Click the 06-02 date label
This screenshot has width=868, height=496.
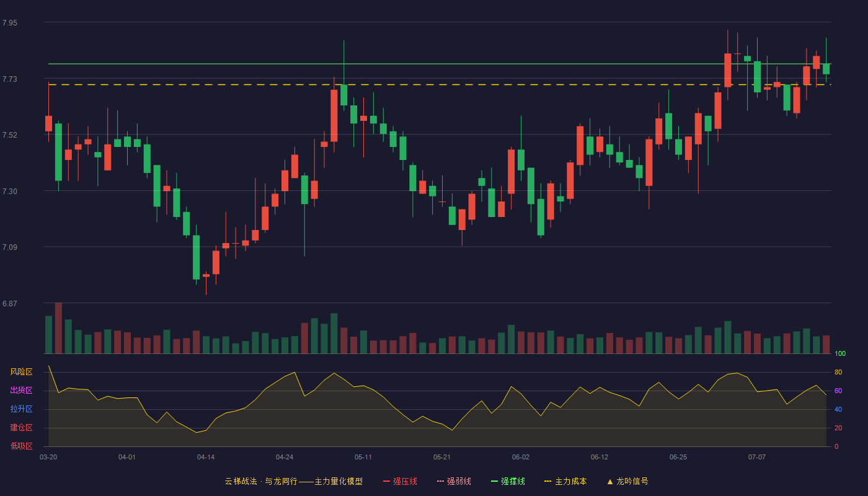click(x=521, y=457)
